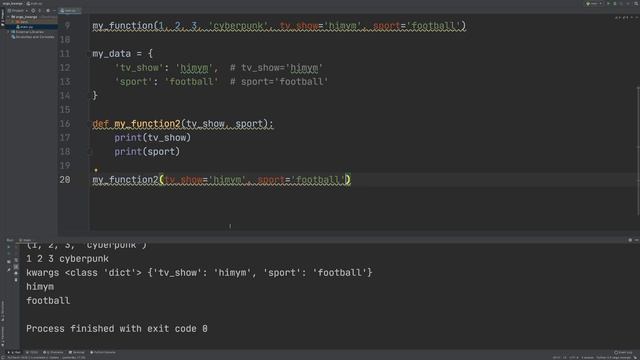This screenshot has width=640, height=360.
Task: Click the 'print(tv_show)' code line
Action: pos(152,138)
